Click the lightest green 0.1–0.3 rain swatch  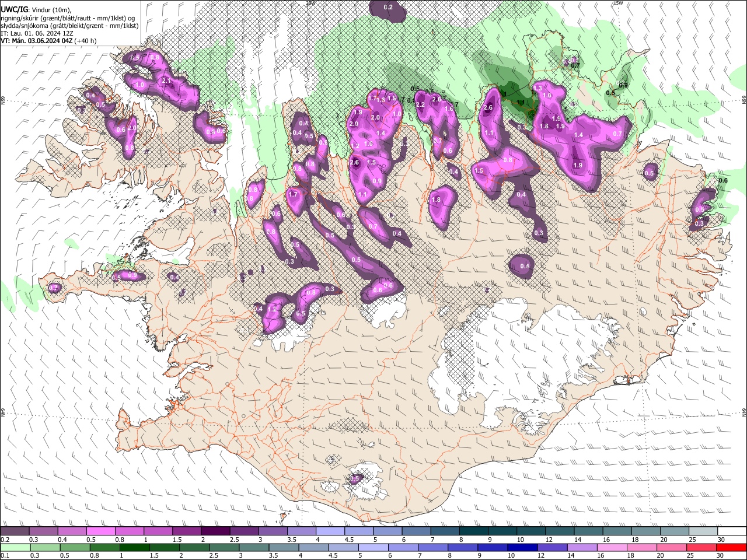click(x=15, y=547)
